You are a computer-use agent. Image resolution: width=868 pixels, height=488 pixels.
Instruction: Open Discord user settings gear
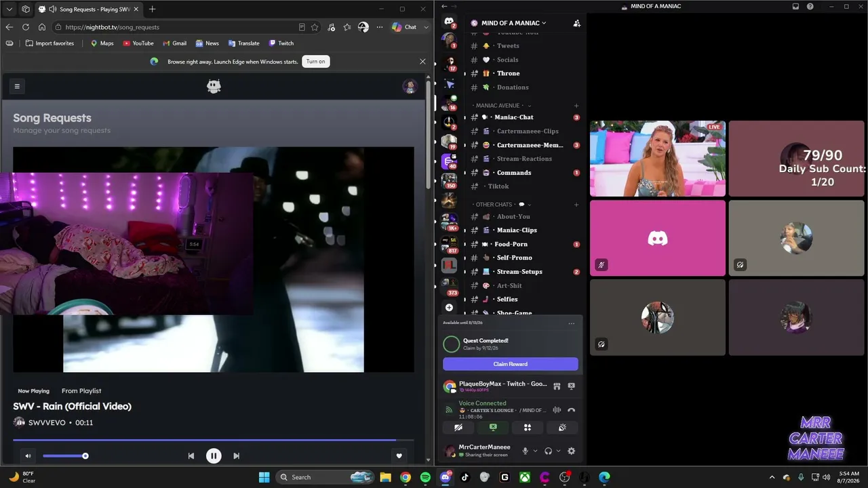point(571,451)
